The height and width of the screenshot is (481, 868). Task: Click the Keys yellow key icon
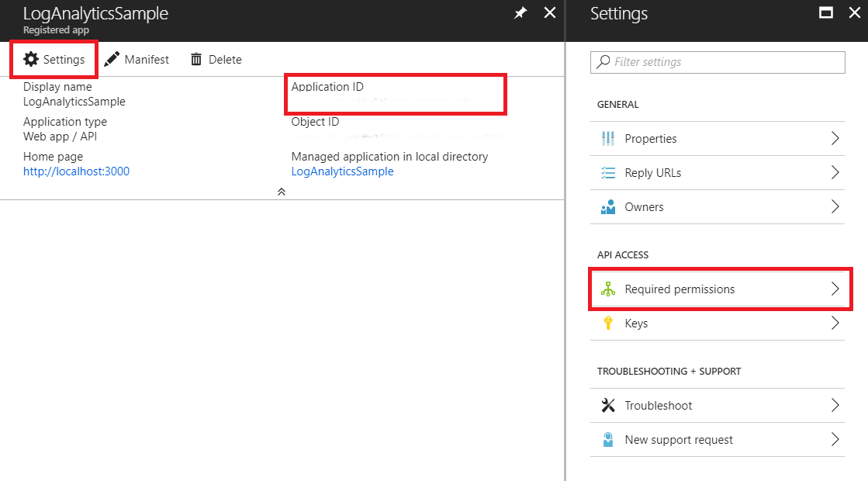pos(608,324)
